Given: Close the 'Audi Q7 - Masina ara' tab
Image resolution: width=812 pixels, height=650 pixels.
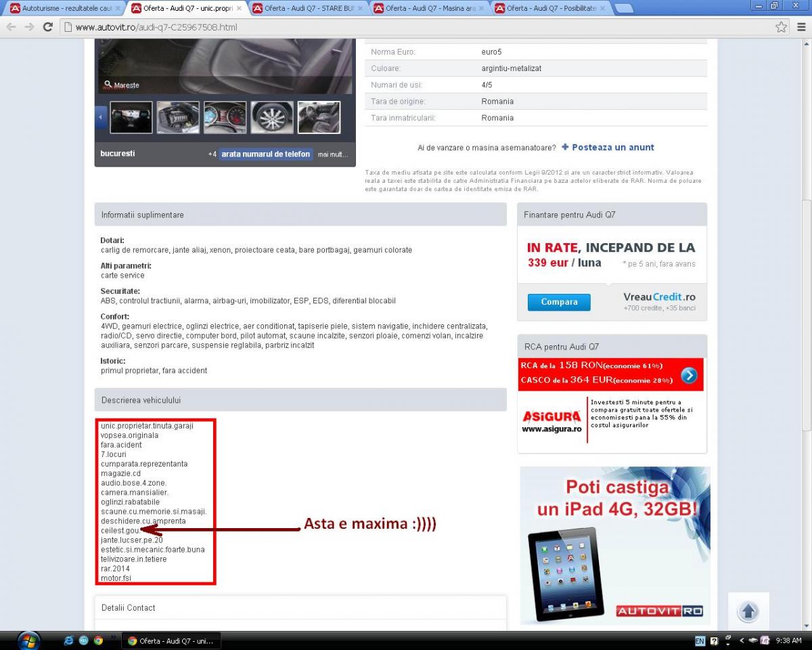Looking at the screenshot, I should (x=481, y=9).
